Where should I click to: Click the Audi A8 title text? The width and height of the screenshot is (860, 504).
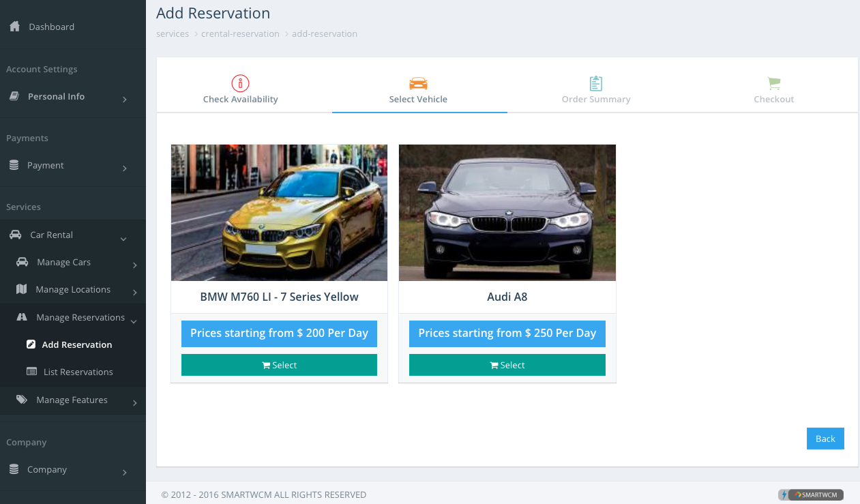(x=507, y=297)
